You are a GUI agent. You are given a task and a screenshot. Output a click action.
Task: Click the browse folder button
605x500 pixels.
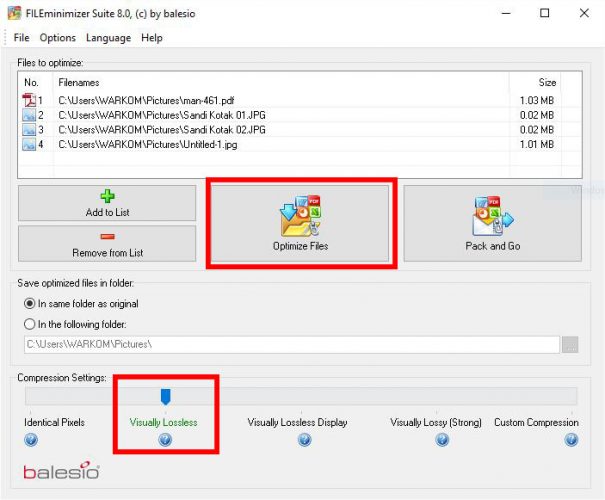pos(570,344)
